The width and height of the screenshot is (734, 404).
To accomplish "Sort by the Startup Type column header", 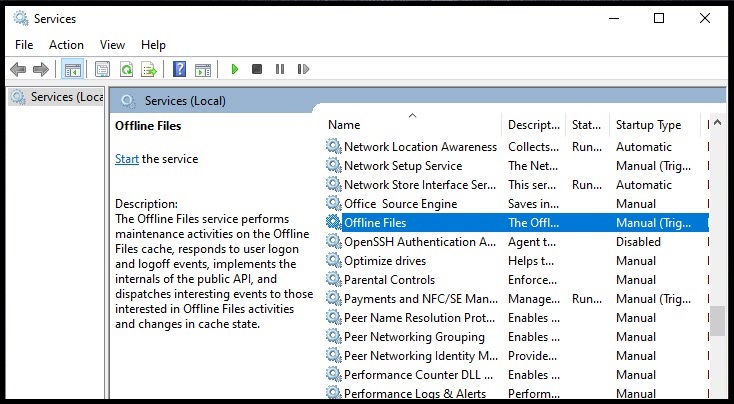I will click(x=655, y=125).
